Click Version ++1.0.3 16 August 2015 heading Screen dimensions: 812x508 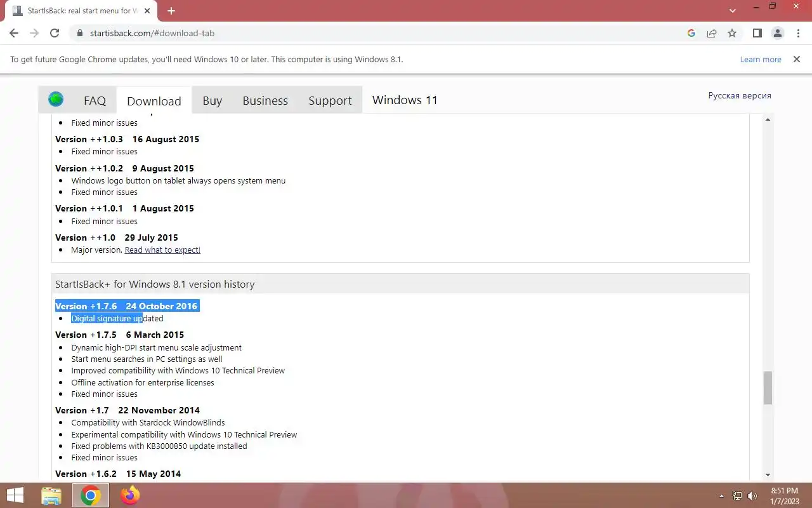[x=127, y=139]
